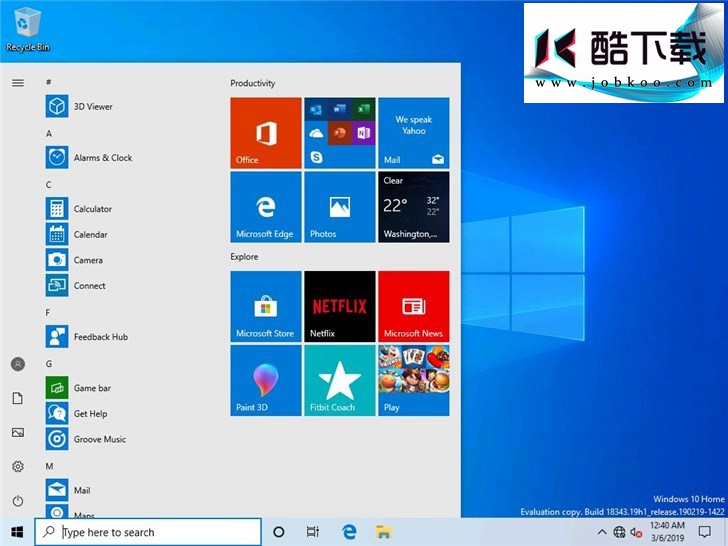Click the user account icon
Viewport: 728px width, 546px height.
pos(18,364)
